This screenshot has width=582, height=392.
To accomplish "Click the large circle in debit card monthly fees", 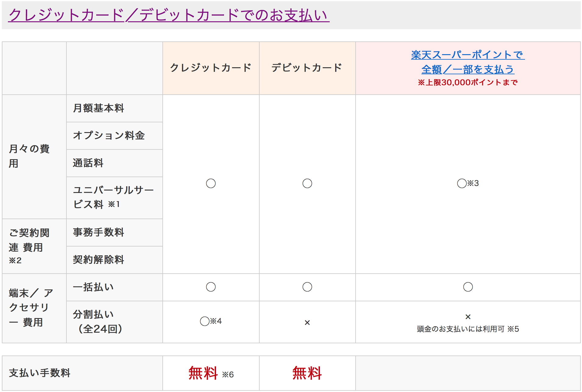I will [307, 183].
